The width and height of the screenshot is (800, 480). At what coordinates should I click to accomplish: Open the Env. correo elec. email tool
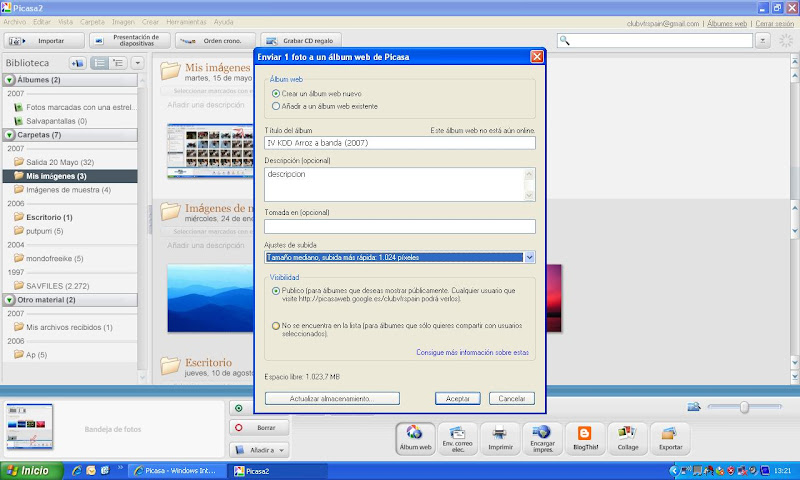click(x=458, y=438)
